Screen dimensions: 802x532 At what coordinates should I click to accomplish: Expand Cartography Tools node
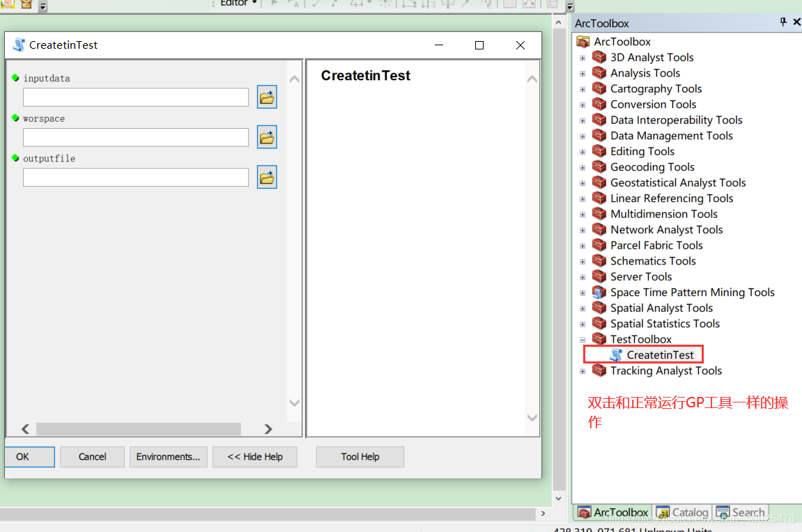click(x=583, y=89)
